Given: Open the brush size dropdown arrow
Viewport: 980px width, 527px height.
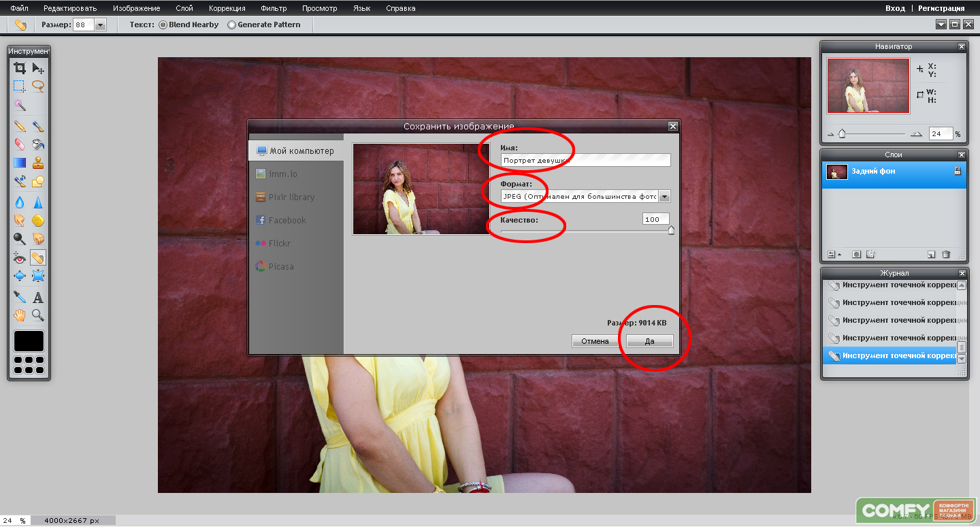Looking at the screenshot, I should click(x=101, y=25).
